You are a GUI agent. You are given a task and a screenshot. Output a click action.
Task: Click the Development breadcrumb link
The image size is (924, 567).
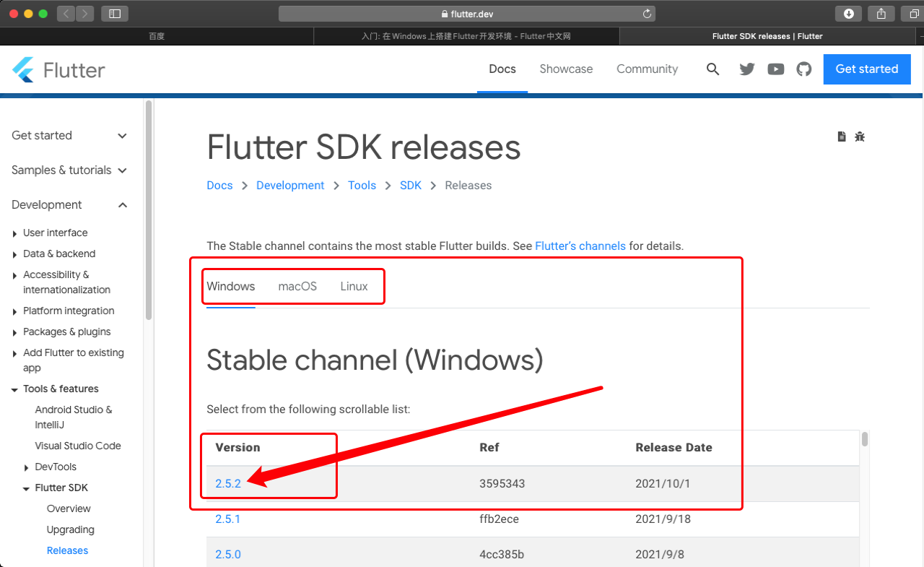(290, 186)
